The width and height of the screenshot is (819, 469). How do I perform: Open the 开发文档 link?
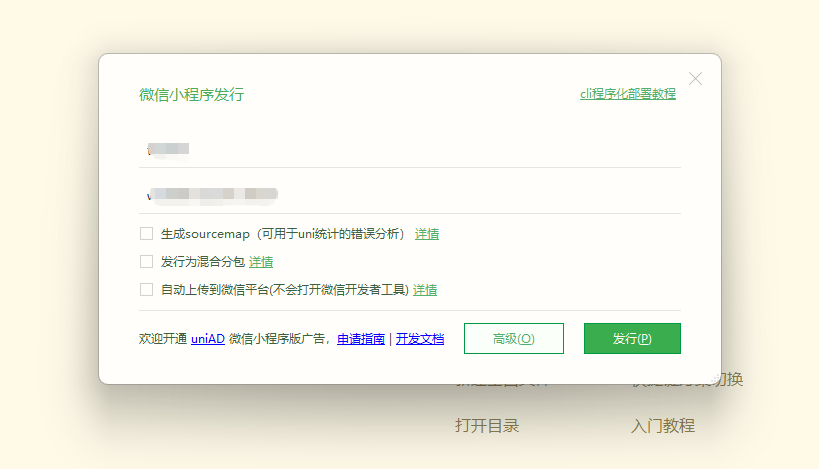click(x=420, y=339)
